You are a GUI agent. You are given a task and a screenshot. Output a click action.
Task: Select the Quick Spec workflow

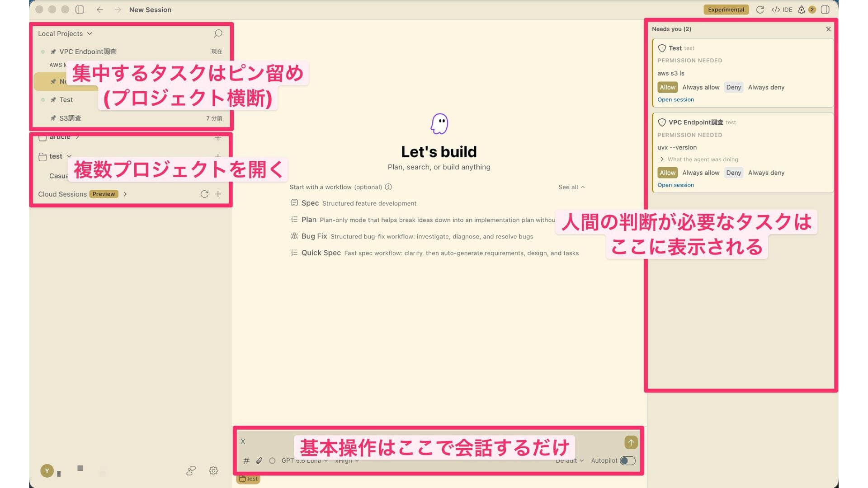click(434, 253)
